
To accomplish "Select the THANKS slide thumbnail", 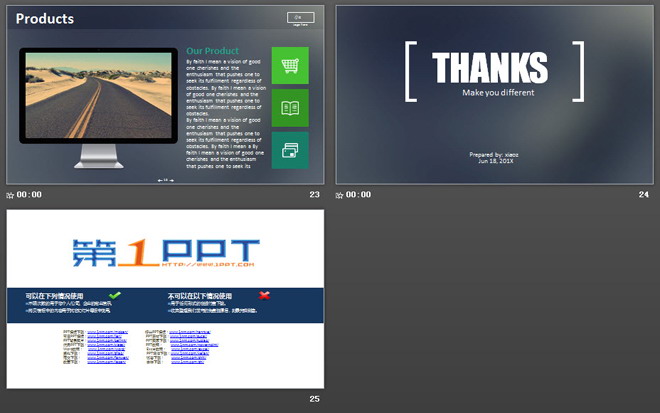I will (x=495, y=95).
